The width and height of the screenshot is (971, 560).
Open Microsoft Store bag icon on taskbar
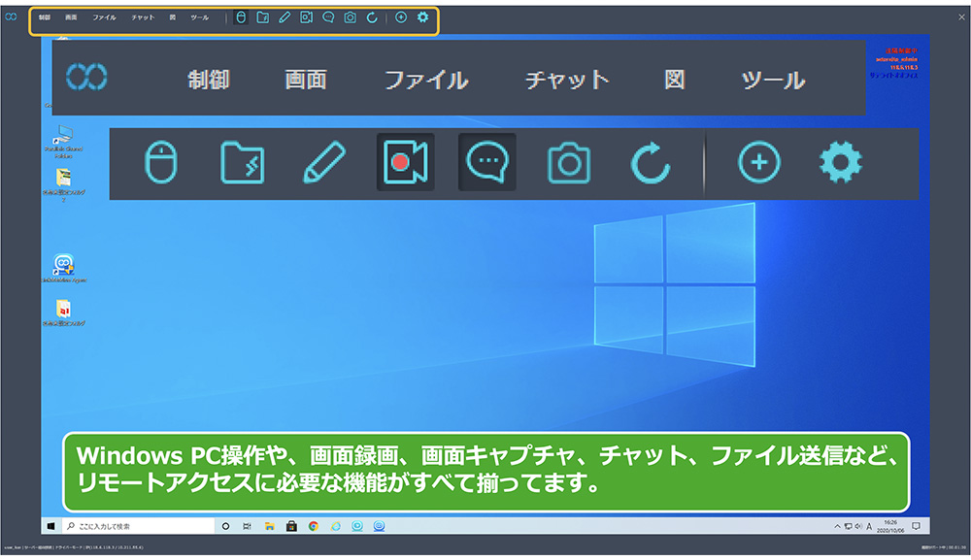pos(291,526)
